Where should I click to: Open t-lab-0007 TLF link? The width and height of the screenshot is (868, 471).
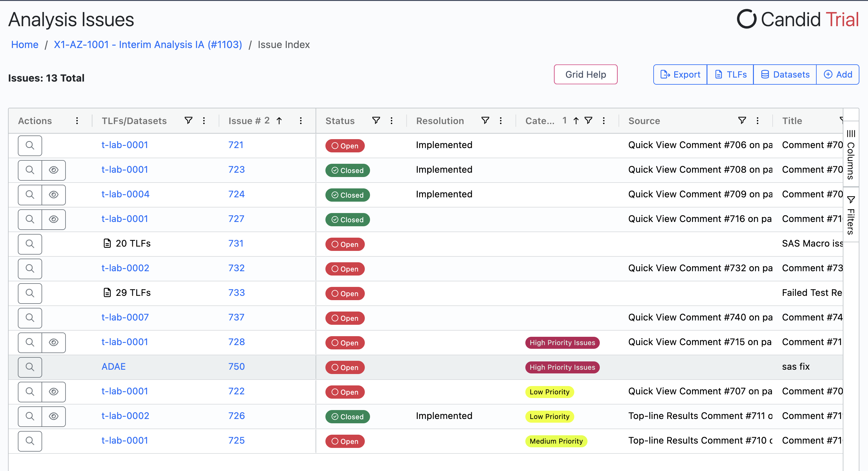pyautogui.click(x=125, y=317)
